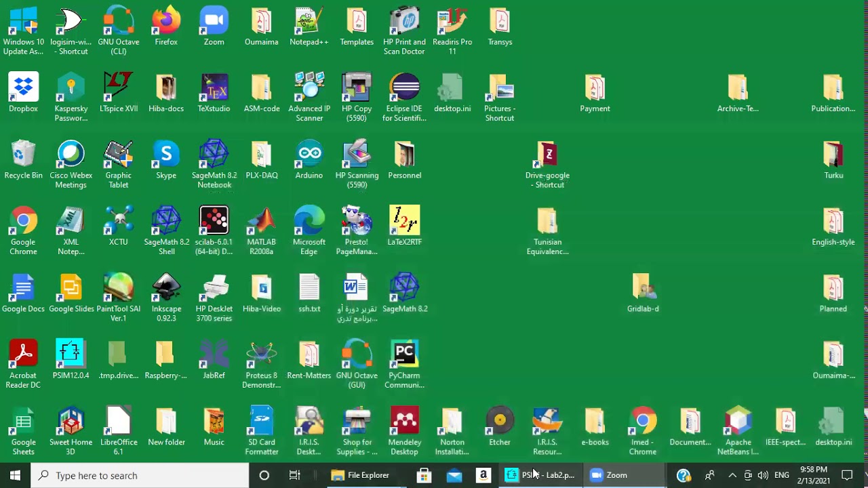
Task: Select the Logisim shortcut desktop icon
Action: point(71,31)
